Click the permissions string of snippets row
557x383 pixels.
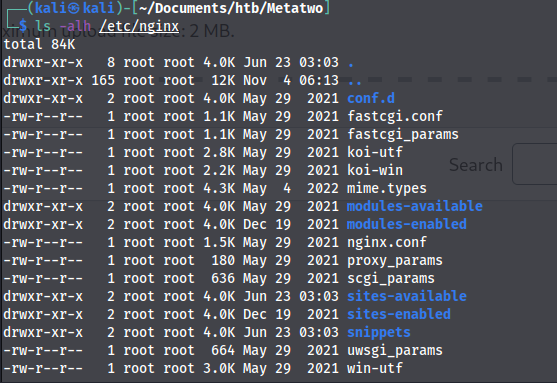tap(43, 333)
